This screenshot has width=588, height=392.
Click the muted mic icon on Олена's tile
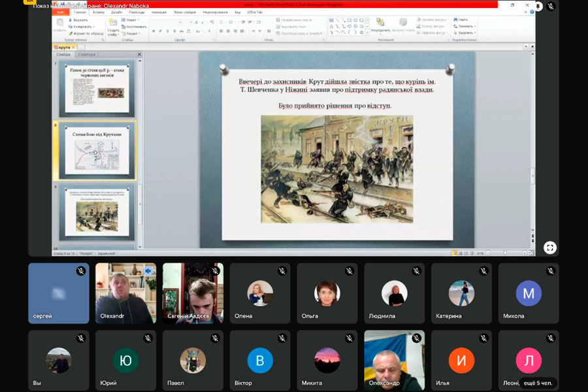282,271
